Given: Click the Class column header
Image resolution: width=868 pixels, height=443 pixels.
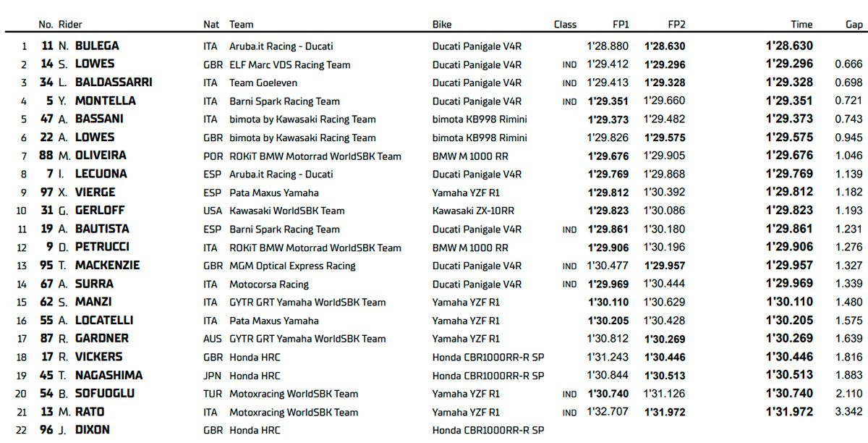Looking at the screenshot, I should click(x=565, y=24).
